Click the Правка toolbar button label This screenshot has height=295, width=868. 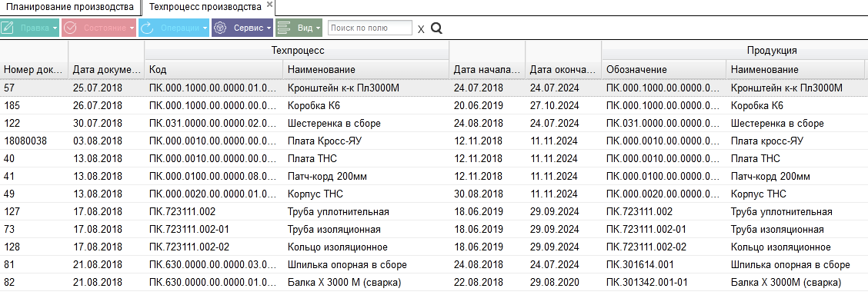click(x=35, y=28)
